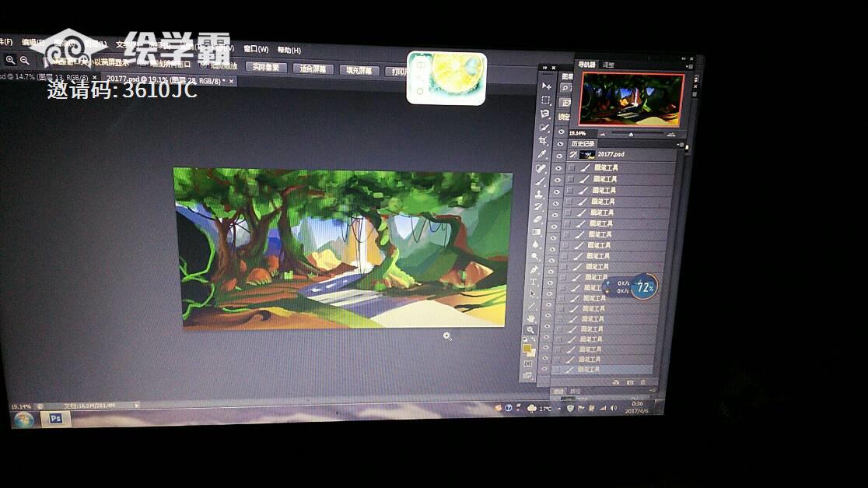This screenshot has width=868, height=488.
Task: Select the Path Selection tool
Action: (533, 293)
